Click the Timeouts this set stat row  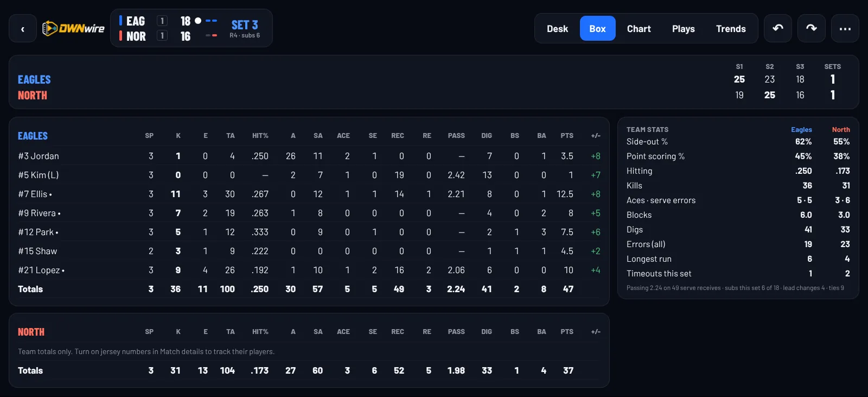click(x=738, y=274)
